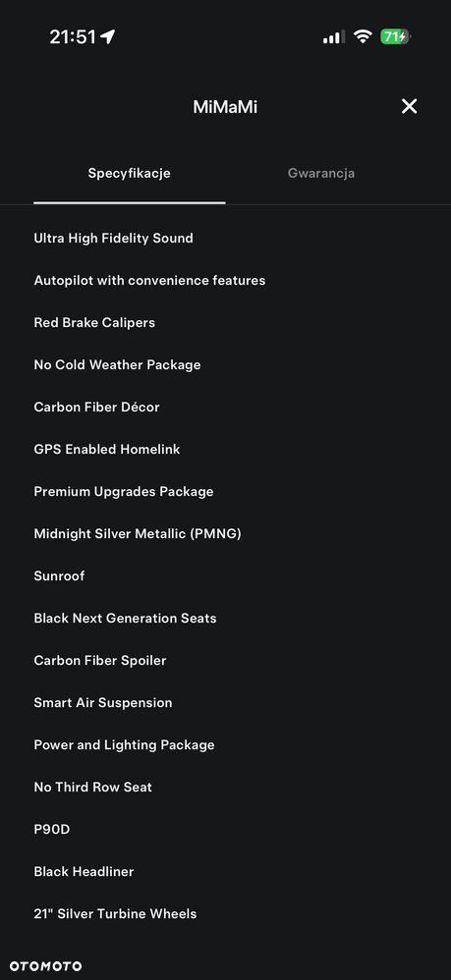Viewport: 451px width, 980px height.
Task: Close the MiMaMi details panel
Action: [x=409, y=106]
